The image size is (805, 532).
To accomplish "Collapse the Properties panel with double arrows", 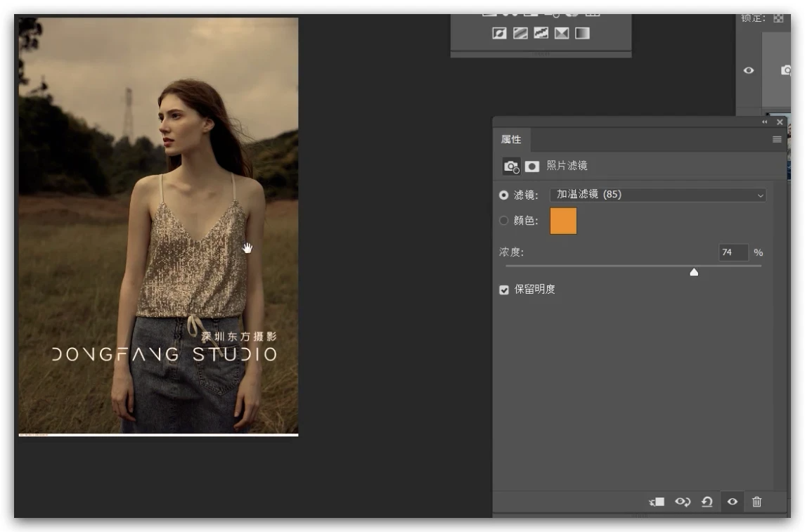I will tap(765, 122).
